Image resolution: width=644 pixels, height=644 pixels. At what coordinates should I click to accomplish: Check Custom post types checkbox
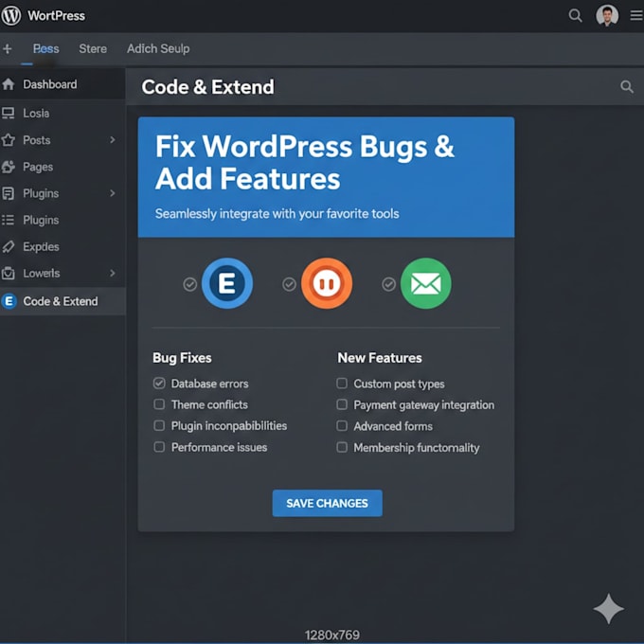[342, 384]
